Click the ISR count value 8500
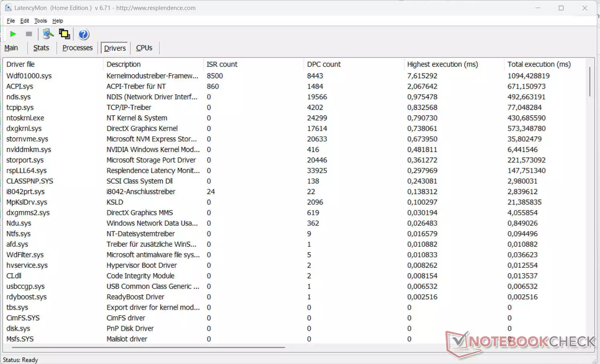The image size is (600, 364). click(x=215, y=76)
